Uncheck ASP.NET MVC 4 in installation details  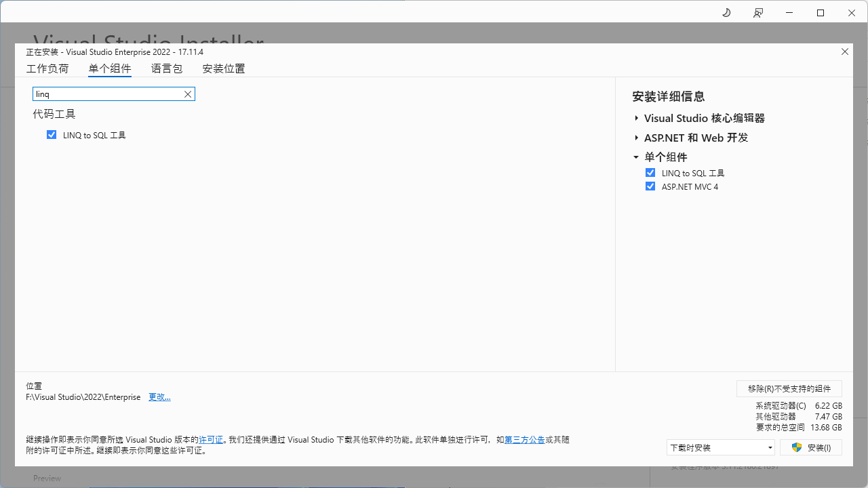coord(650,186)
